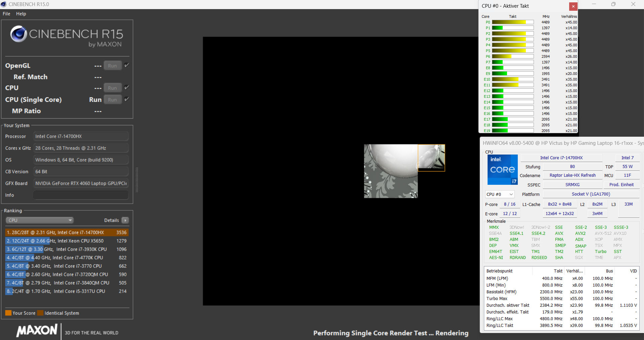
Task: Click the orange Your Score legend swatch
Action: pos(8,313)
